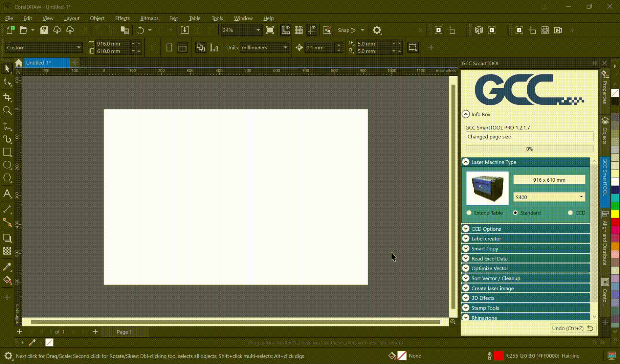This screenshot has width=620, height=364.
Task: Open the Objects docker tab
Action: click(x=605, y=131)
